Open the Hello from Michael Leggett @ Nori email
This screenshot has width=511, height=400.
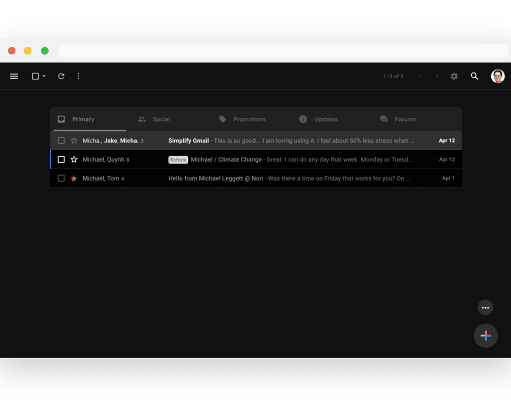[x=256, y=179]
